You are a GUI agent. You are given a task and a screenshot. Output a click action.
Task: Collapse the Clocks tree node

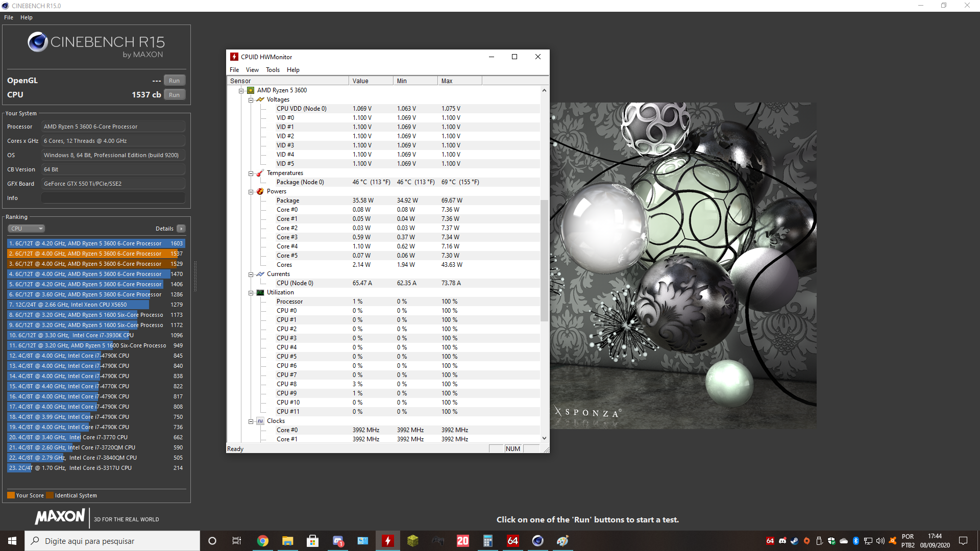pyautogui.click(x=251, y=421)
